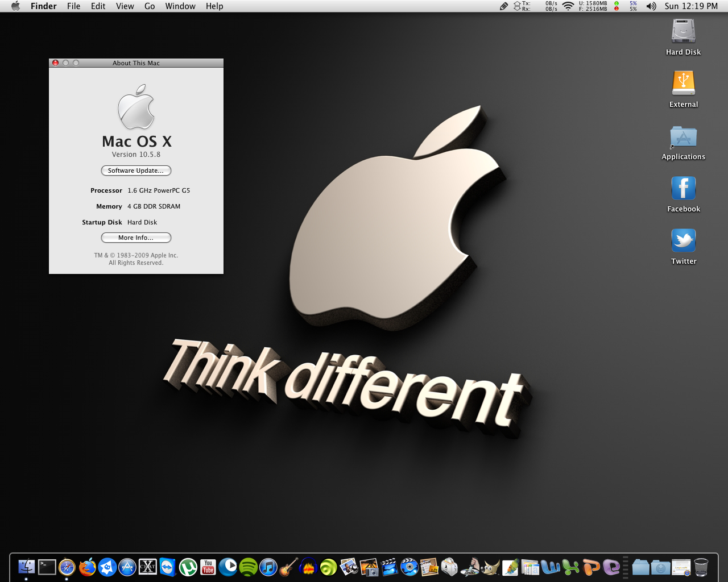Viewport: 728px width, 582px height.
Task: Open the Wi-Fi status menu
Action: click(x=568, y=6)
